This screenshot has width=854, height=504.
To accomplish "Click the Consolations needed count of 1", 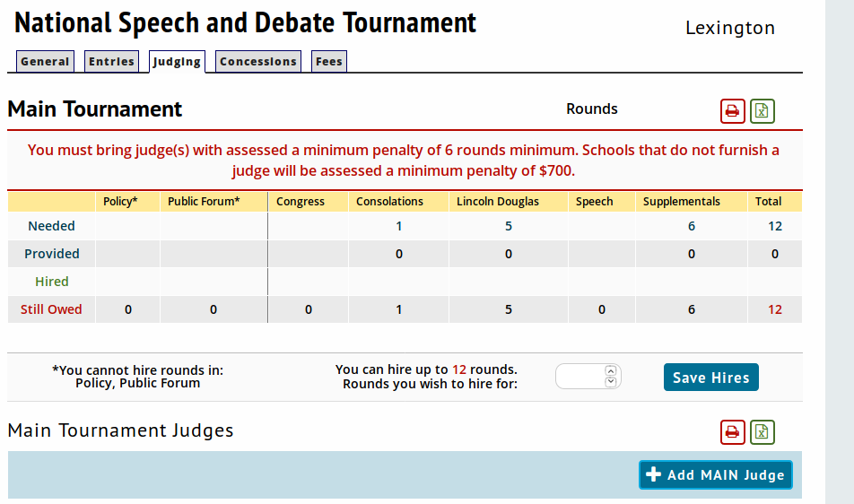I will (399, 226).
